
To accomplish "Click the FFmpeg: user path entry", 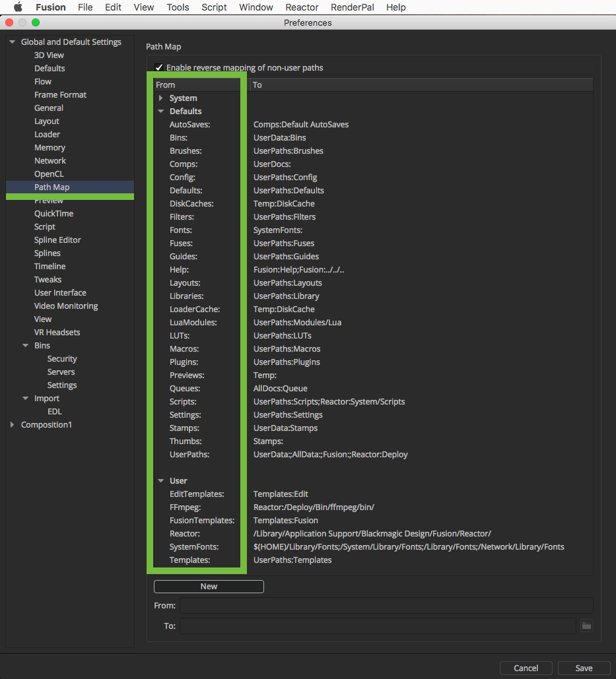I will [185, 507].
